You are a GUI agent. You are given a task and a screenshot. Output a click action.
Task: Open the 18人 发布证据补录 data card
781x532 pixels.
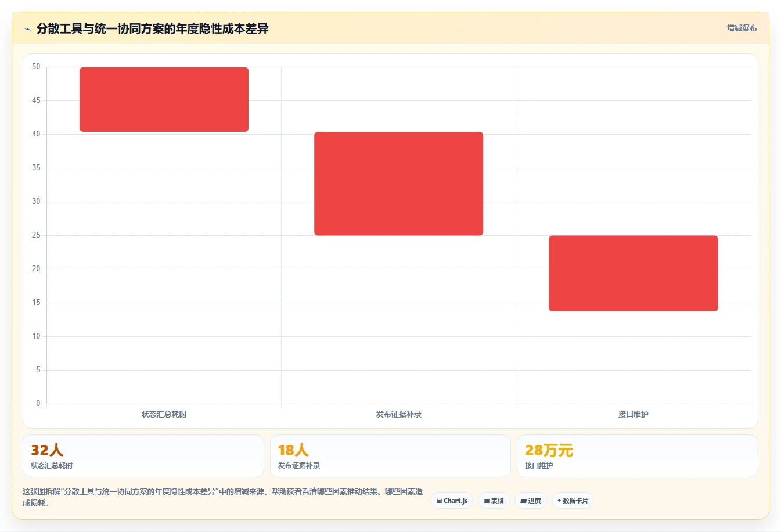pos(390,456)
